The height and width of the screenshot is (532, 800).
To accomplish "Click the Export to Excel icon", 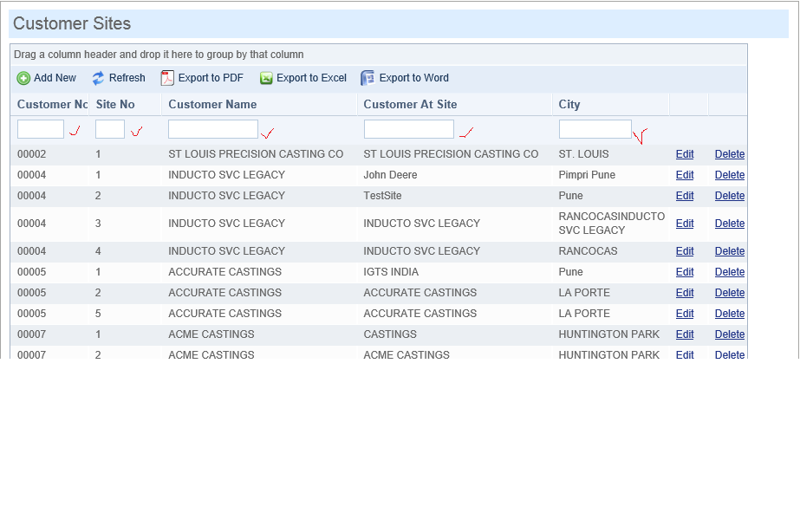I will tap(266, 78).
